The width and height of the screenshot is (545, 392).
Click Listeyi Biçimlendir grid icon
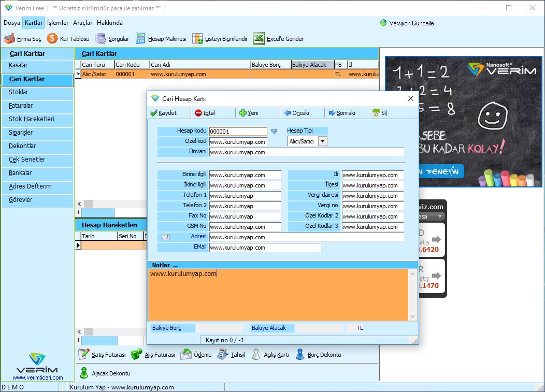pyautogui.click(x=197, y=38)
